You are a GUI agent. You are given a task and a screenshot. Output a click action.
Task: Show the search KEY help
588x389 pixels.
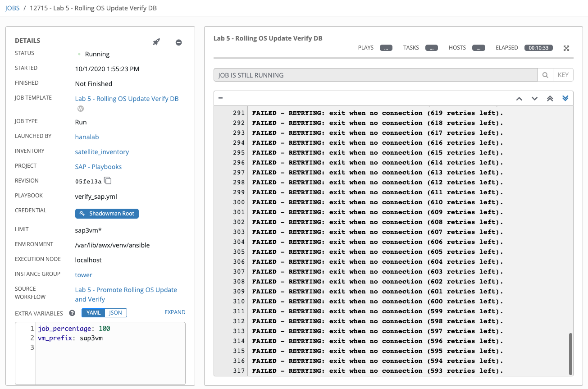pyautogui.click(x=563, y=75)
